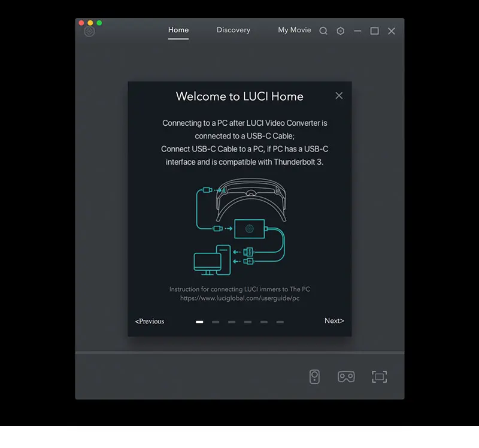Dismiss the Welcome to LUCI Home dialog
Screen dimensions: 479x448
339,96
